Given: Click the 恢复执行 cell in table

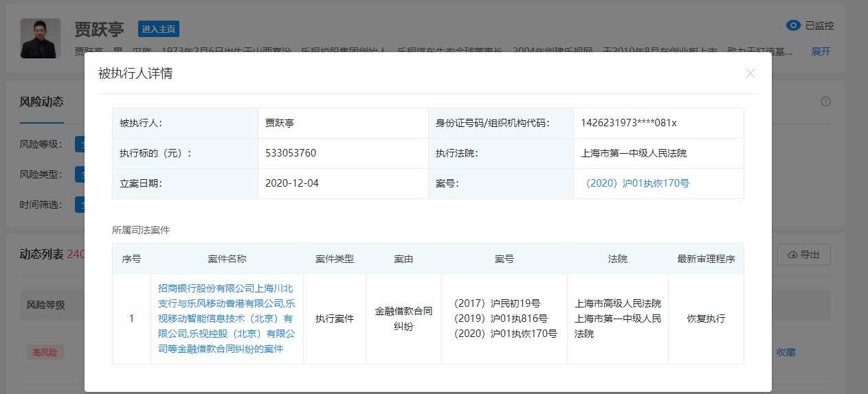Looking at the screenshot, I should 705,318.
